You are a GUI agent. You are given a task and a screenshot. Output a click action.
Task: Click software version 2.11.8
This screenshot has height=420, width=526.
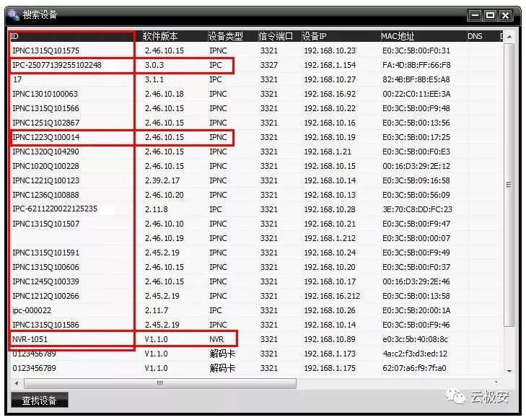coord(157,209)
